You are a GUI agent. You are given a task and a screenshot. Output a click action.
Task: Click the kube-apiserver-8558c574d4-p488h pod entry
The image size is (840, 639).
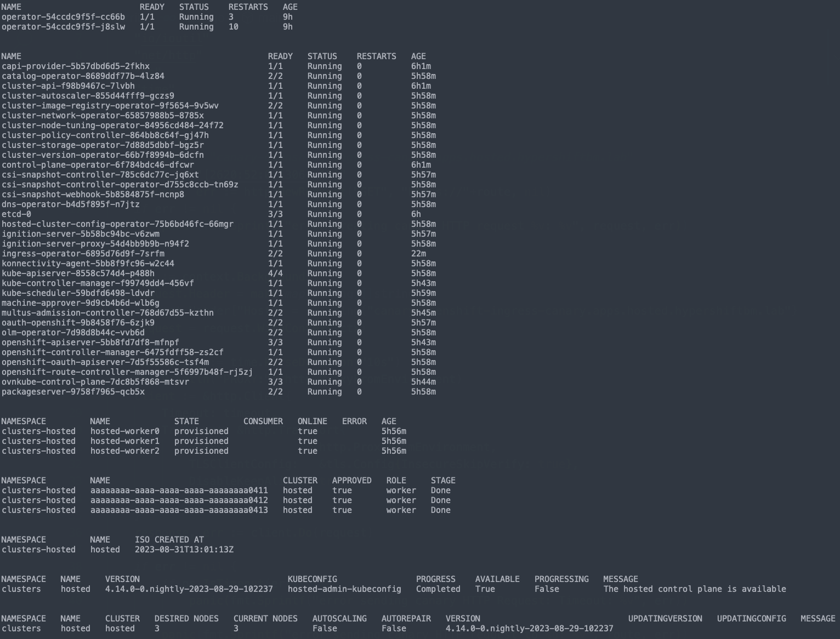(78, 273)
